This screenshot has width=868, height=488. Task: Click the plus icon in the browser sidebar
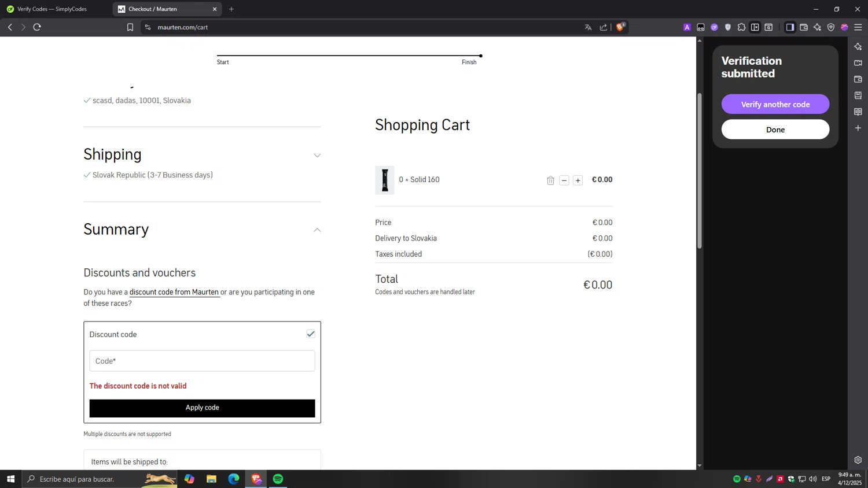pos(858,128)
